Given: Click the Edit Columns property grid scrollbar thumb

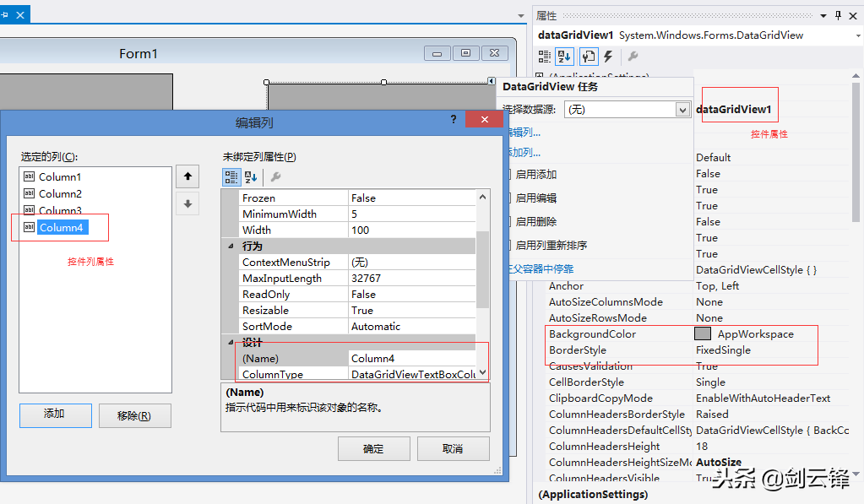Looking at the screenshot, I should 483,268.
